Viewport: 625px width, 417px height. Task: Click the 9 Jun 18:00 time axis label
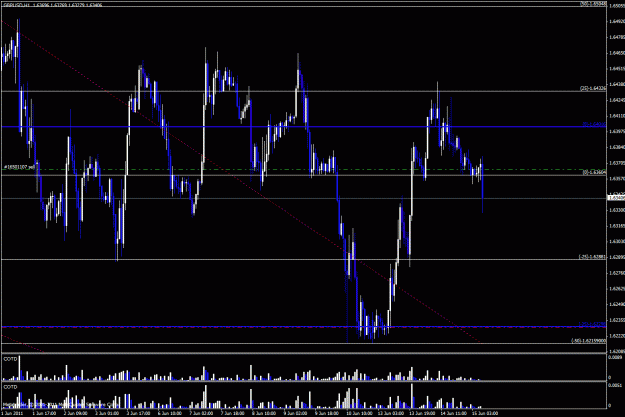pyautogui.click(x=327, y=413)
